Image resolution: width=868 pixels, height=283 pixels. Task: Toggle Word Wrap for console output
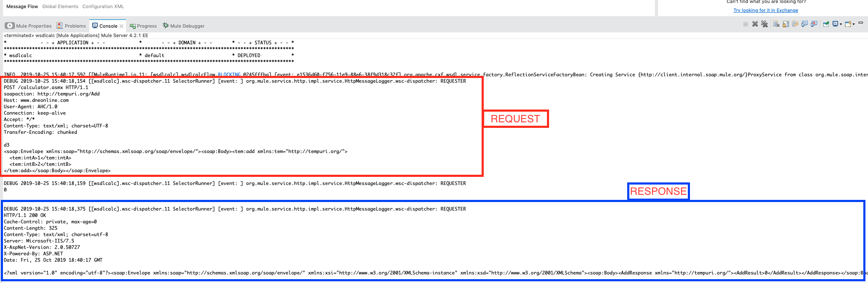pyautogui.click(x=795, y=23)
